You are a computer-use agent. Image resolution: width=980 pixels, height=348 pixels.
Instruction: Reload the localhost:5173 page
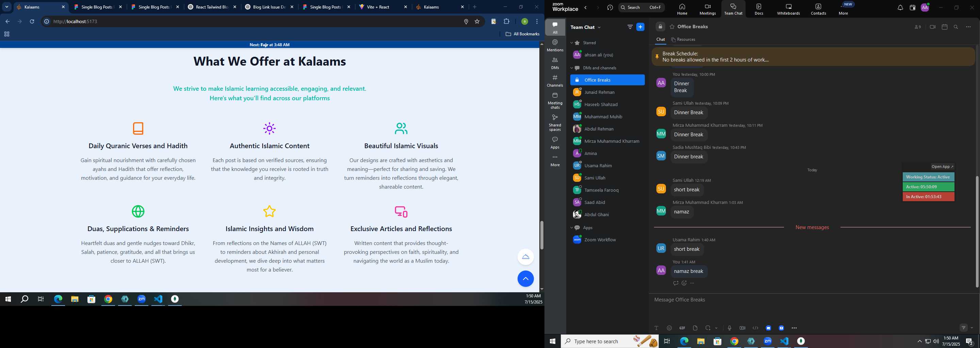coord(32,22)
